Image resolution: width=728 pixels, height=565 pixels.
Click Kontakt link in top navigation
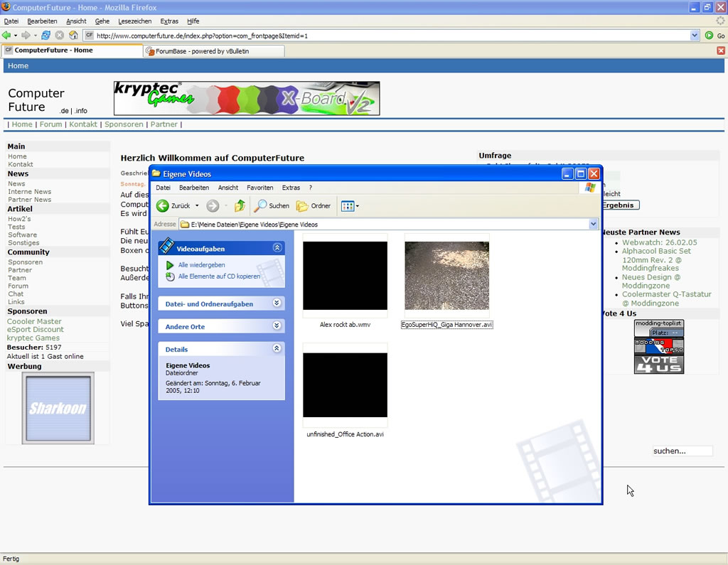click(x=83, y=124)
